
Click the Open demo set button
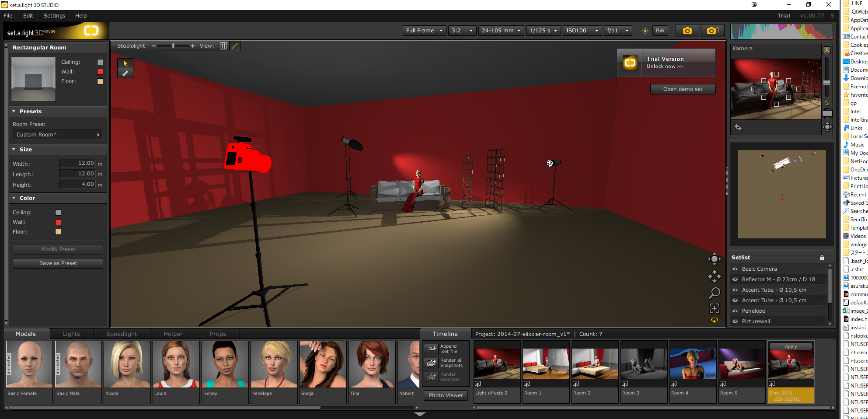pyautogui.click(x=683, y=89)
